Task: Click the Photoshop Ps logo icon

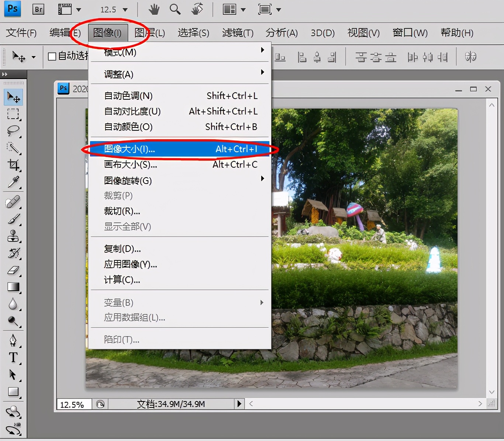Action: coord(13,9)
